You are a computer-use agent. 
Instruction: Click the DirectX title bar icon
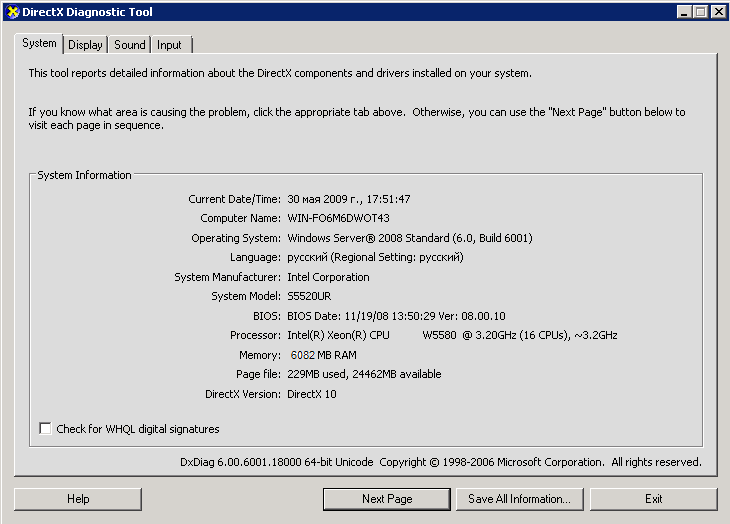pyautogui.click(x=13, y=12)
